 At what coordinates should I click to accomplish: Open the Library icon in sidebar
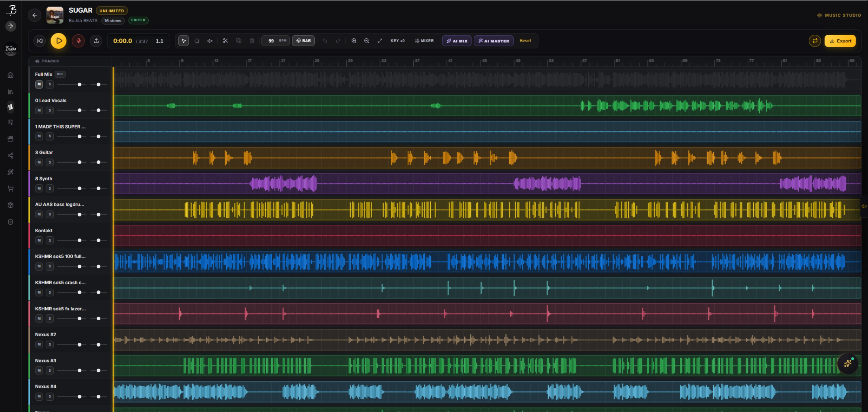tap(11, 92)
